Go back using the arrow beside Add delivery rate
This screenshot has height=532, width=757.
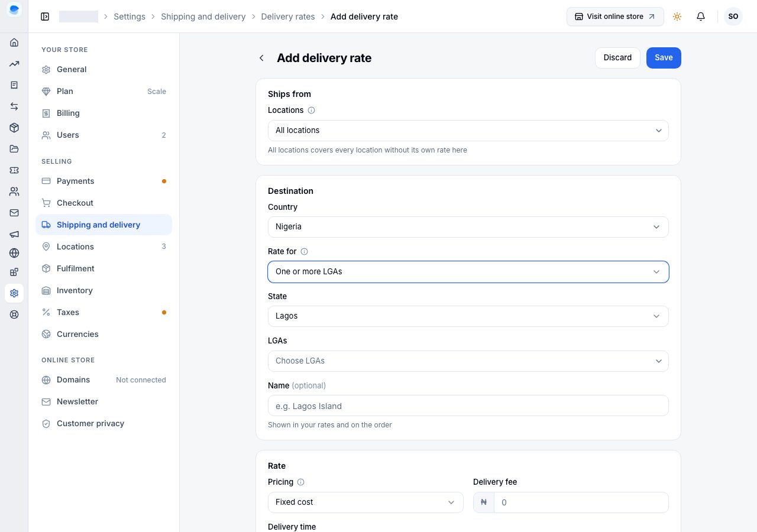(x=261, y=58)
